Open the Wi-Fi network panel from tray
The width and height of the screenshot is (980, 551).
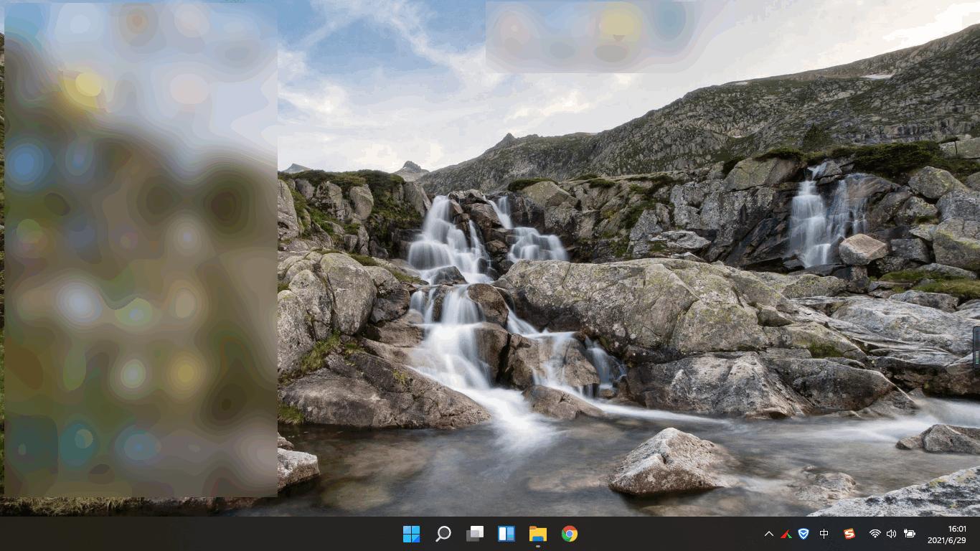tap(875, 534)
